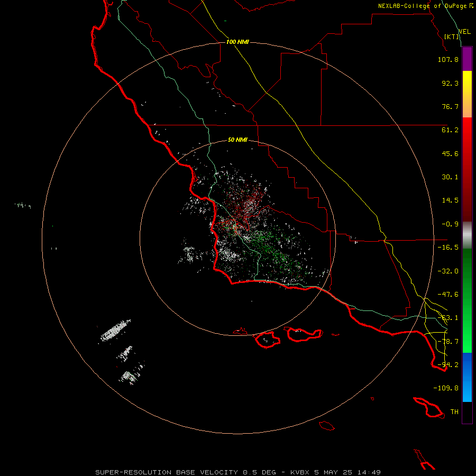Click the KVBX 5 MAY 25 14:49 timestamp
This screenshot has height=476, width=476.
point(335,472)
